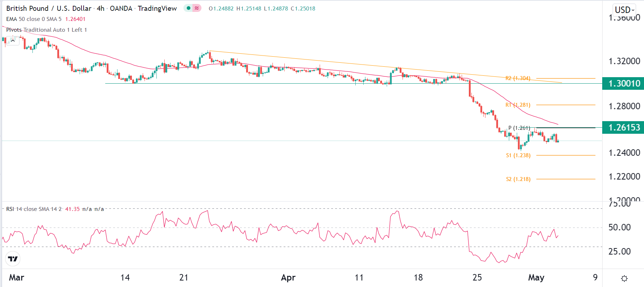This screenshot has height=287, width=644.
Task: Click the 4h interval label in title
Action: tap(101, 8)
